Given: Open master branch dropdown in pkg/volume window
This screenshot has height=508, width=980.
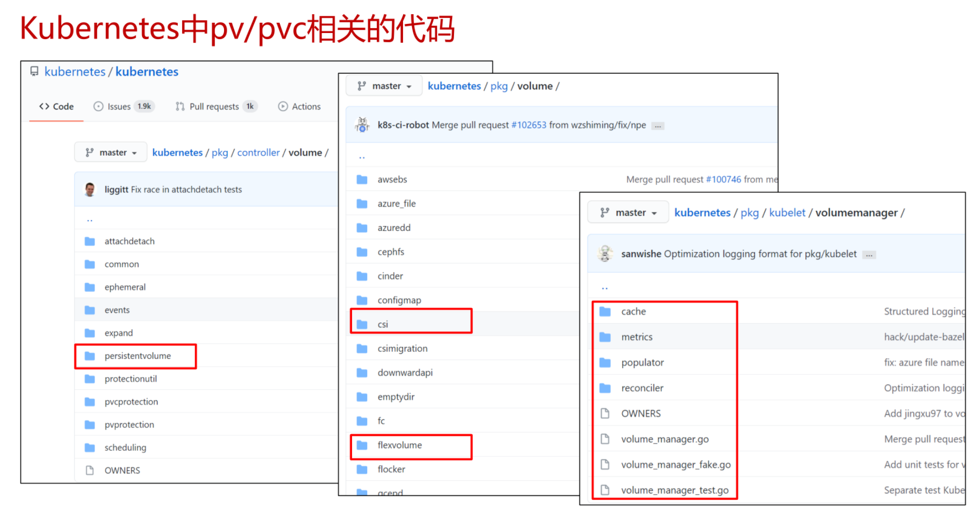Looking at the screenshot, I should (384, 86).
